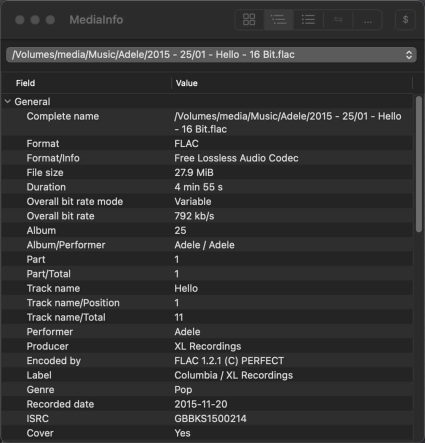
Task: Click the '4 min 55 s' duration value
Action: click(x=198, y=187)
